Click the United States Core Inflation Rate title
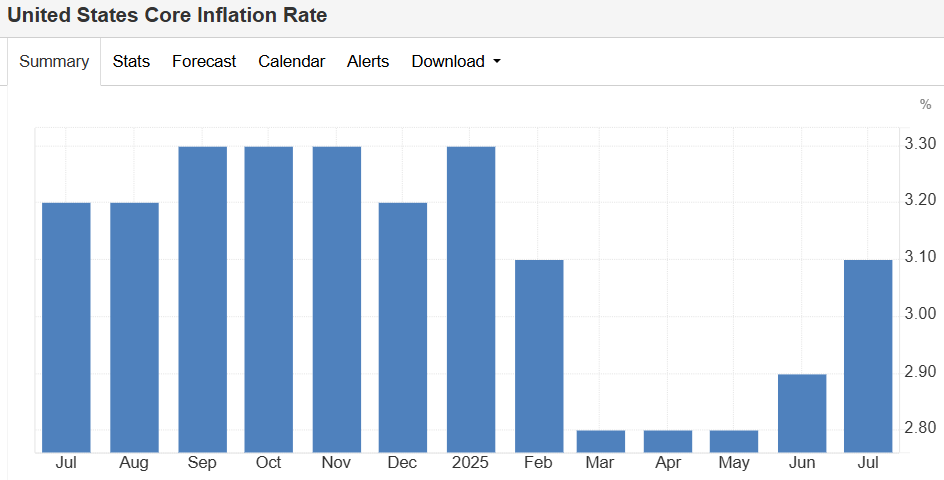 (x=167, y=16)
